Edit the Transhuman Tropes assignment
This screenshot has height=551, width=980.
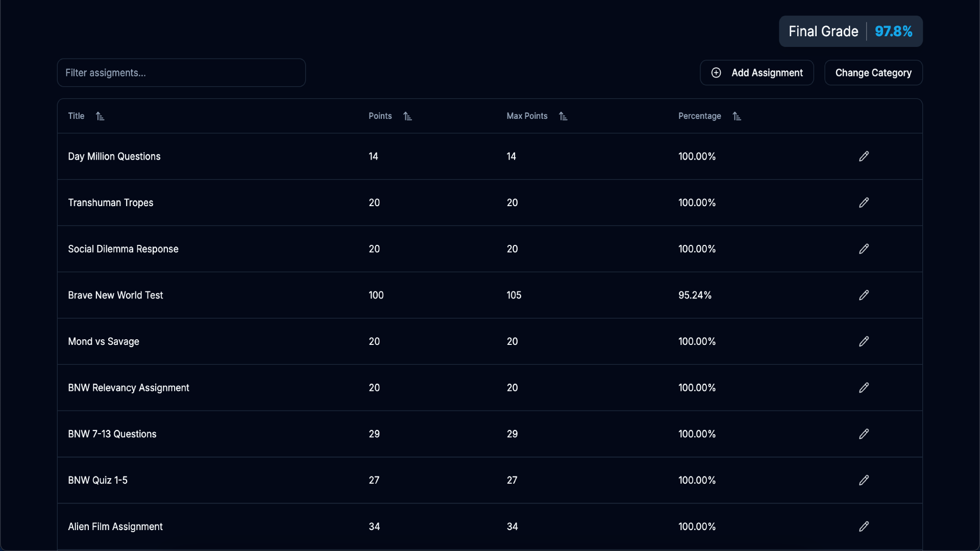click(x=864, y=203)
